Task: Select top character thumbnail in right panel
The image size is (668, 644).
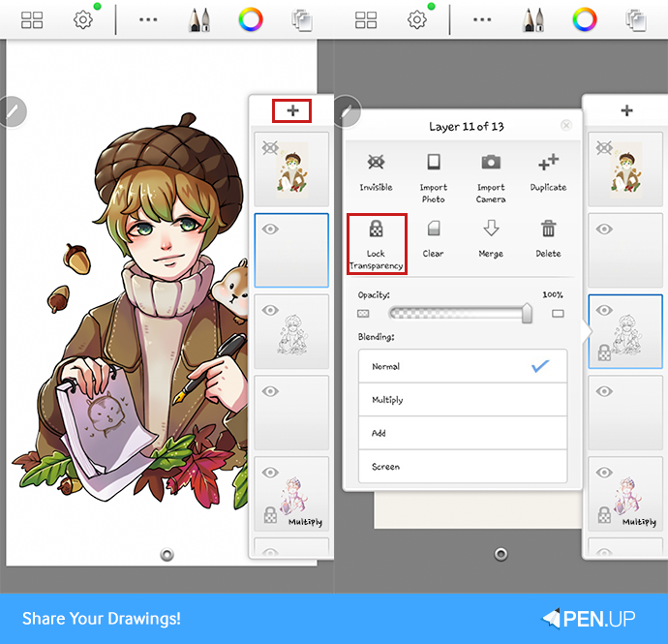Action: [x=626, y=170]
